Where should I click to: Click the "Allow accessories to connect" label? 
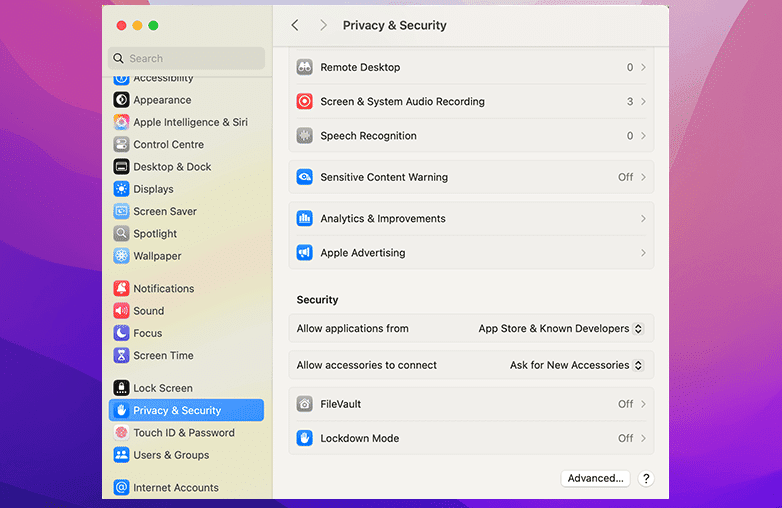point(367,365)
